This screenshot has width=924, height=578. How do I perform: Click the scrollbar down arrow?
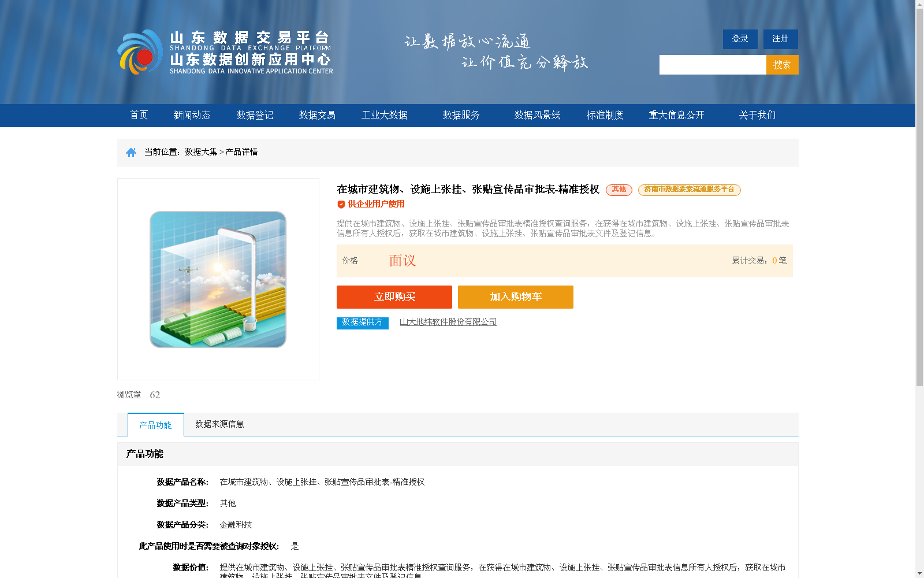click(x=919, y=573)
